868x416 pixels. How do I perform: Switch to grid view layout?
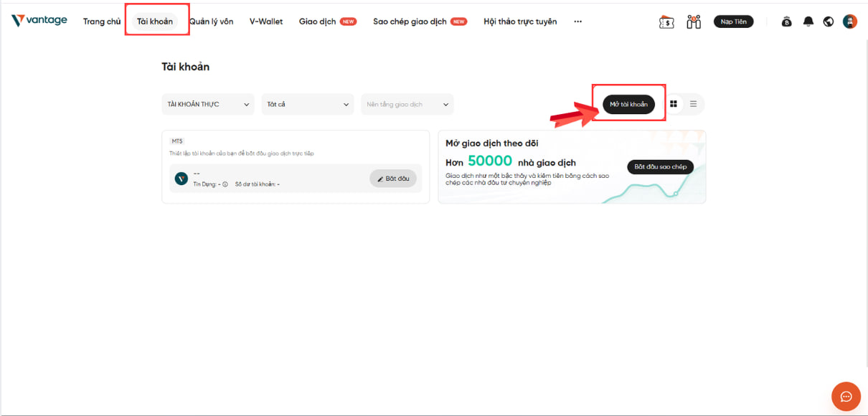pos(674,104)
